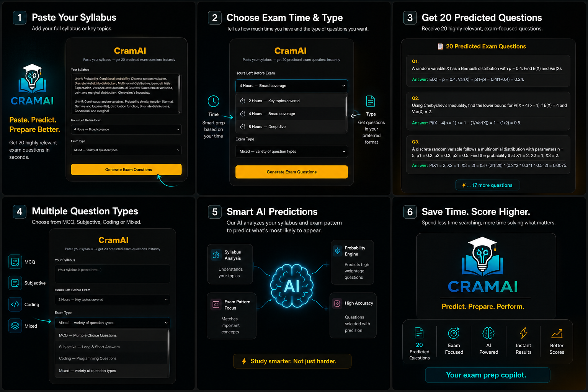Viewport: 588px width, 392px height.
Task: Collapse the open Hours Left dropdown in step 2
Action: click(292, 86)
